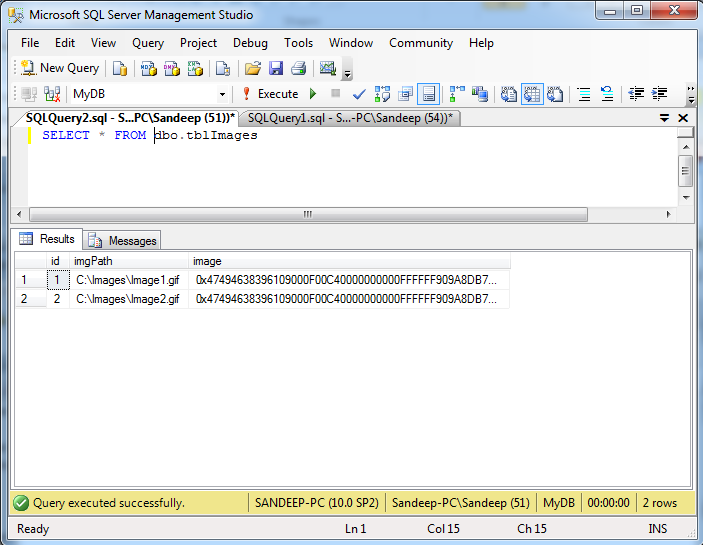Switch output to Results to Text
This screenshot has height=545, width=703.
point(508,94)
